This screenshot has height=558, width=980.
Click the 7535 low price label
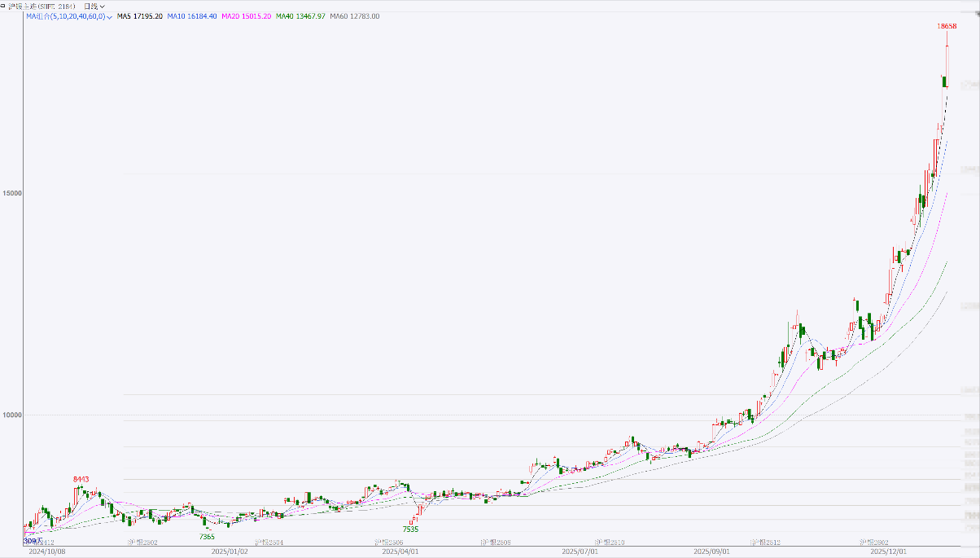410,529
